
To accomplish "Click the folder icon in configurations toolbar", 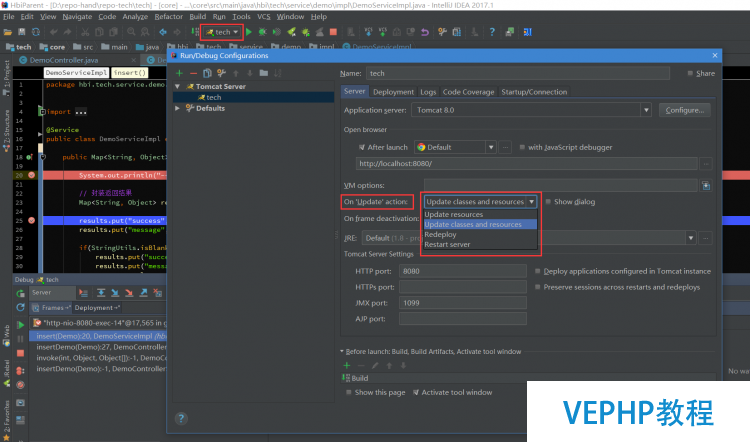I will (x=264, y=73).
